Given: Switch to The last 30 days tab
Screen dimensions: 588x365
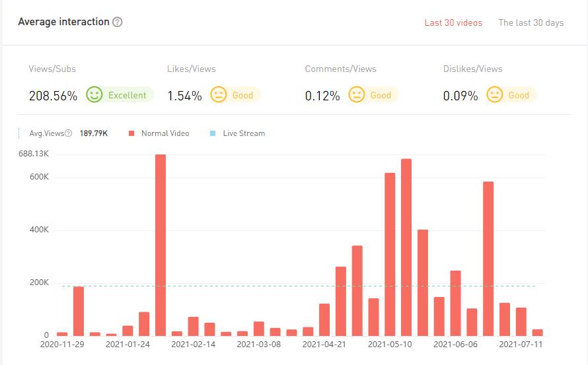Looking at the screenshot, I should point(531,22).
